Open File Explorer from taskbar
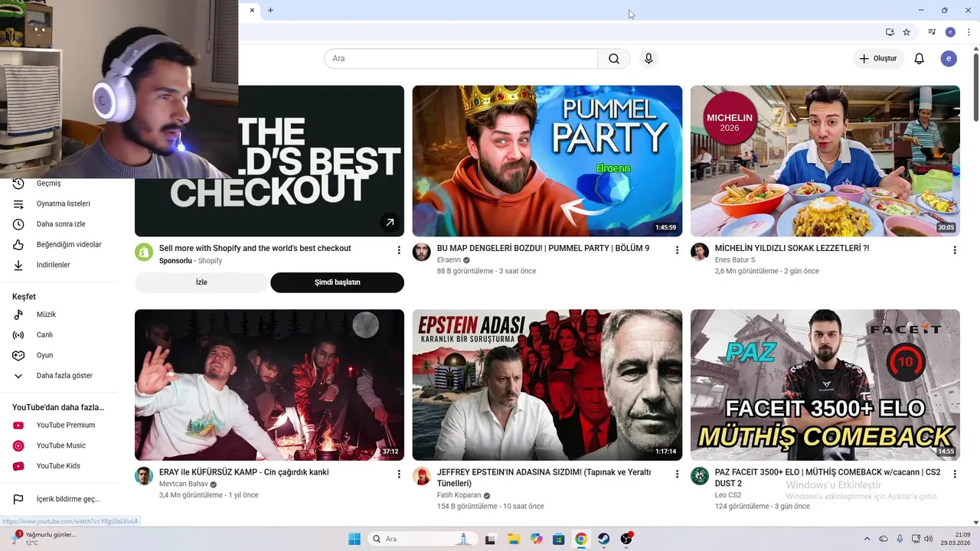Screen dimensions: 980x551 click(x=514, y=539)
